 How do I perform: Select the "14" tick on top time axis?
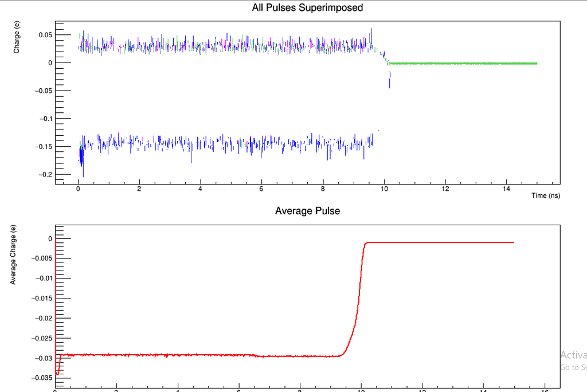click(506, 189)
